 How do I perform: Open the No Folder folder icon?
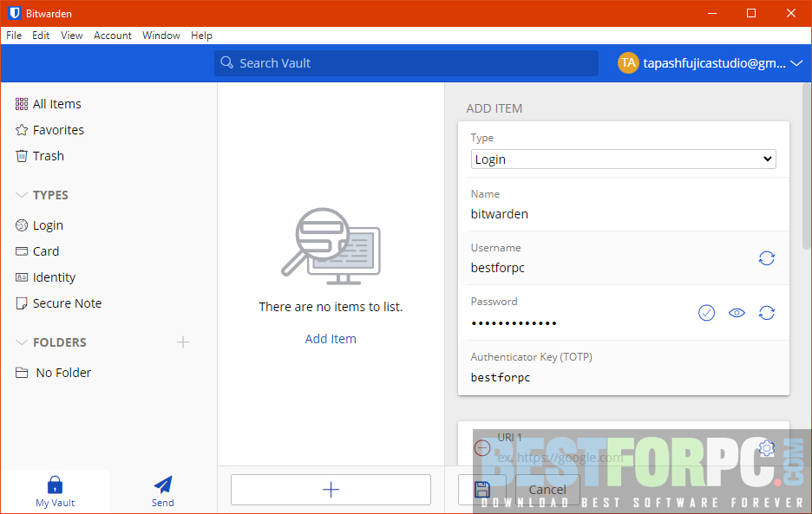pos(21,373)
